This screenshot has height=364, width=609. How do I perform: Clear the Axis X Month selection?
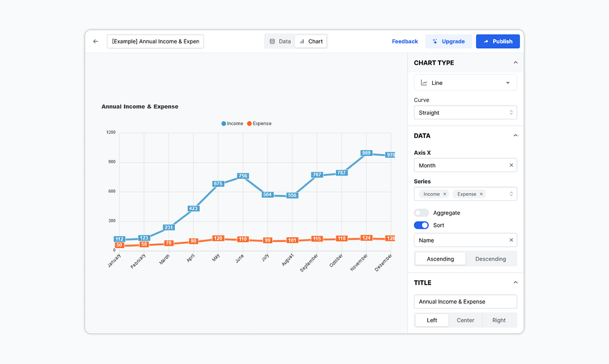click(x=511, y=165)
